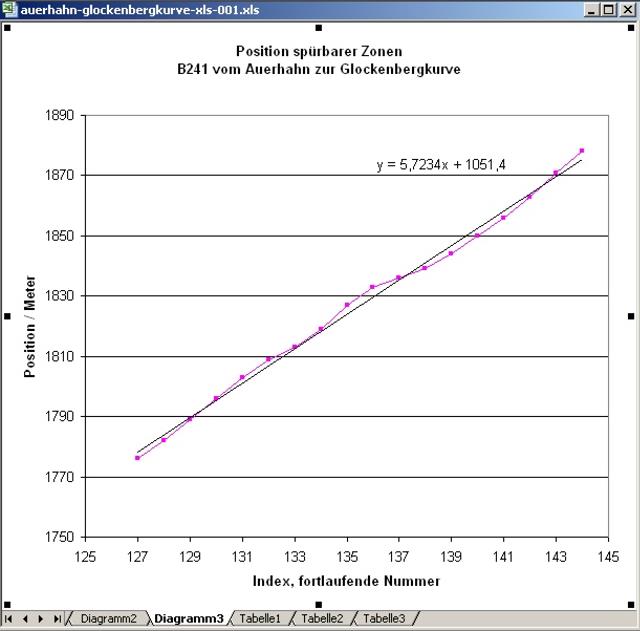Select the trendline equation label
The width and height of the screenshot is (640, 631).
(440, 164)
